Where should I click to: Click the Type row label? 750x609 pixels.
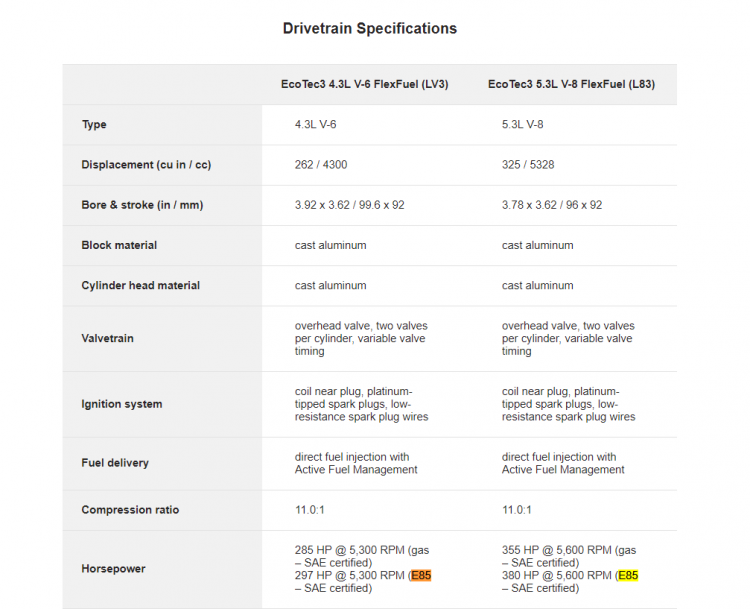(94, 124)
